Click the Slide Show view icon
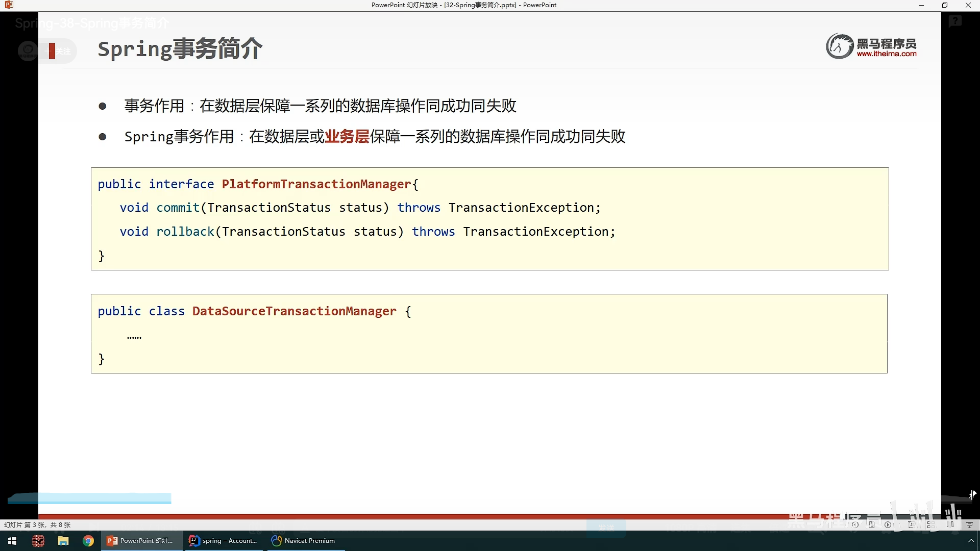The width and height of the screenshot is (980, 551). coord(969,524)
